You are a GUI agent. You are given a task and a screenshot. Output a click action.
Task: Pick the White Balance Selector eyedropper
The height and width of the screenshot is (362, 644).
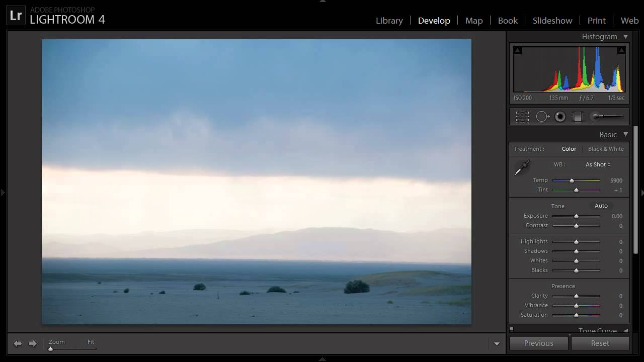(x=522, y=168)
